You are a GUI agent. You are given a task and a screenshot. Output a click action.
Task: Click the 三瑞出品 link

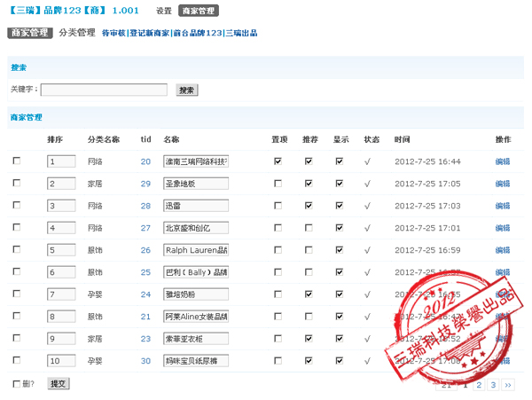[x=241, y=33]
